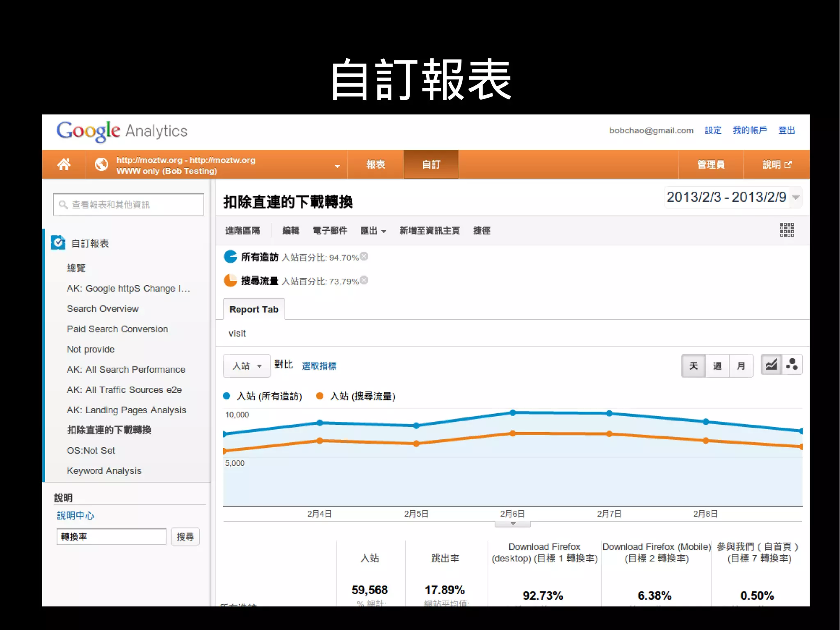Open the grid icon at toolbar right
The height and width of the screenshot is (630, 840).
click(787, 230)
